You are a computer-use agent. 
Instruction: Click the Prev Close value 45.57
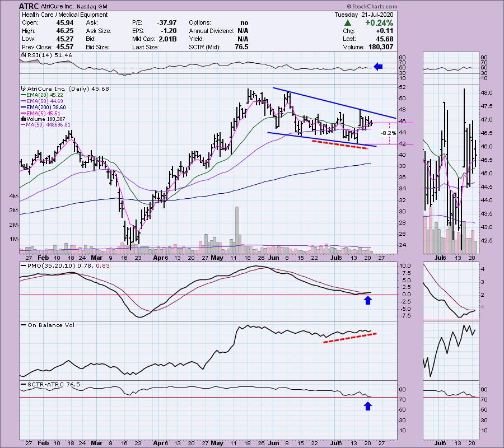tap(65, 47)
